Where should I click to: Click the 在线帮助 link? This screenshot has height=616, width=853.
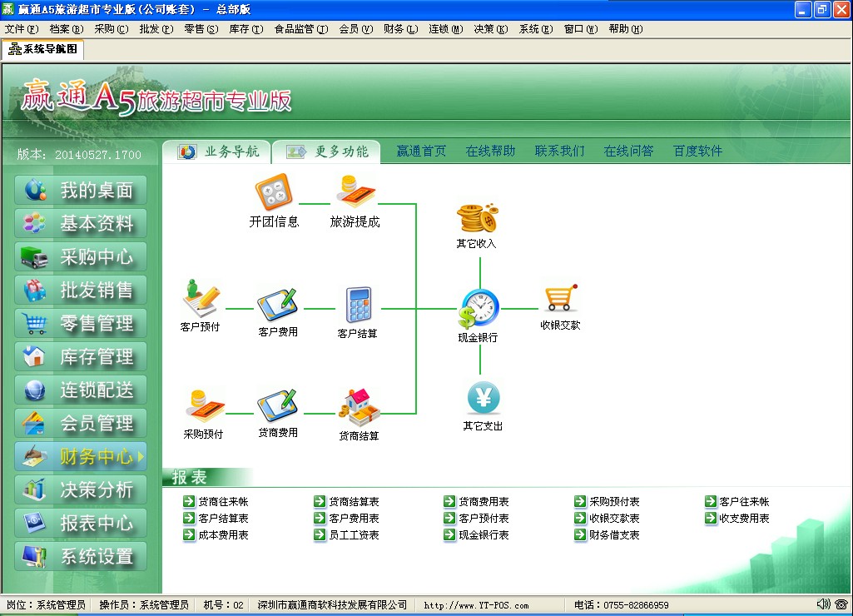490,152
